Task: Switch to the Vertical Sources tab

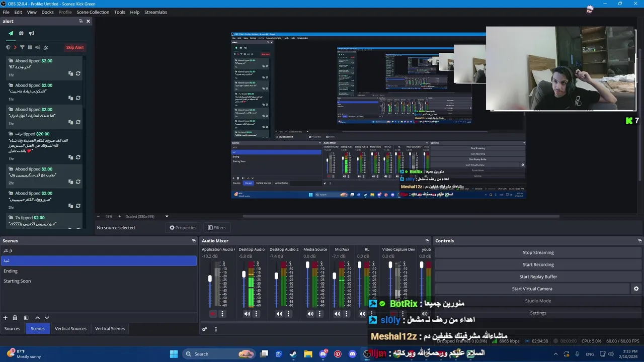Action: point(71,329)
